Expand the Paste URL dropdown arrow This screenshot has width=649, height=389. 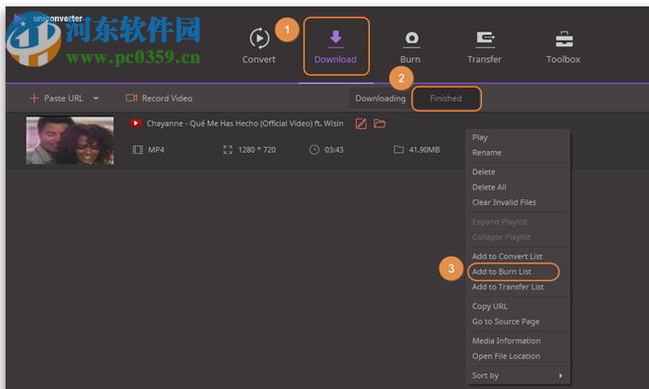(96, 98)
